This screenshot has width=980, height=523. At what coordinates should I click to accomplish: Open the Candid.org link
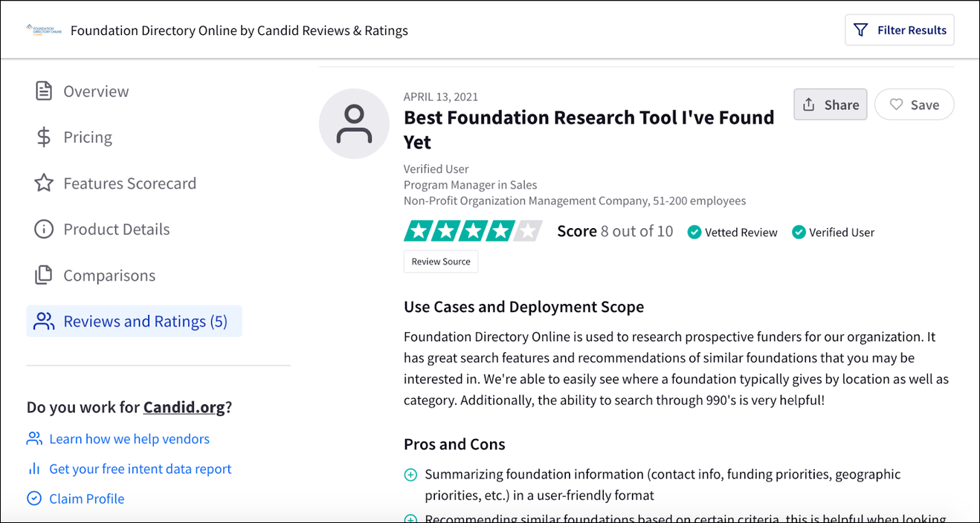(184, 407)
